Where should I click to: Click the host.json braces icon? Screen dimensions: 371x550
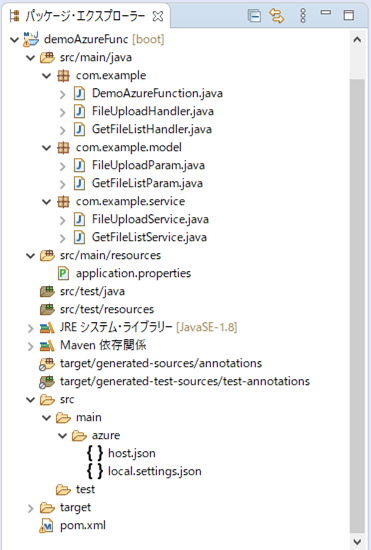click(95, 453)
